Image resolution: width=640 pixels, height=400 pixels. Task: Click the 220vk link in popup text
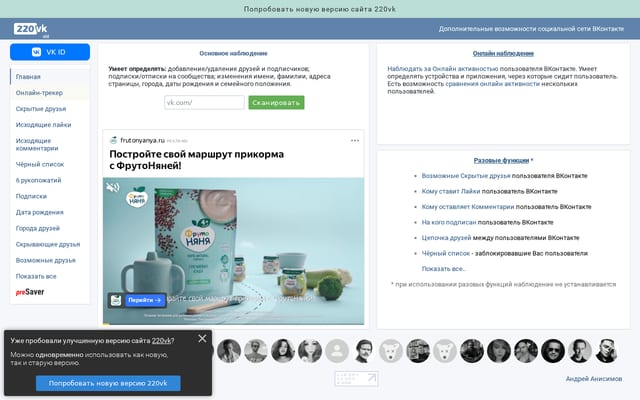(161, 340)
